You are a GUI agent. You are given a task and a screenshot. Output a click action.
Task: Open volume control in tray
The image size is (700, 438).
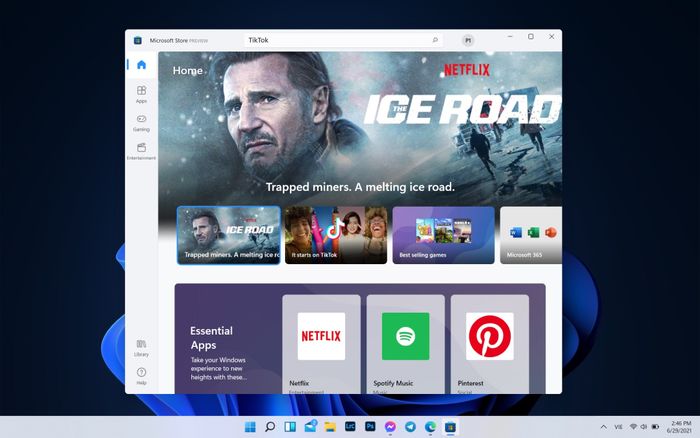point(644,427)
